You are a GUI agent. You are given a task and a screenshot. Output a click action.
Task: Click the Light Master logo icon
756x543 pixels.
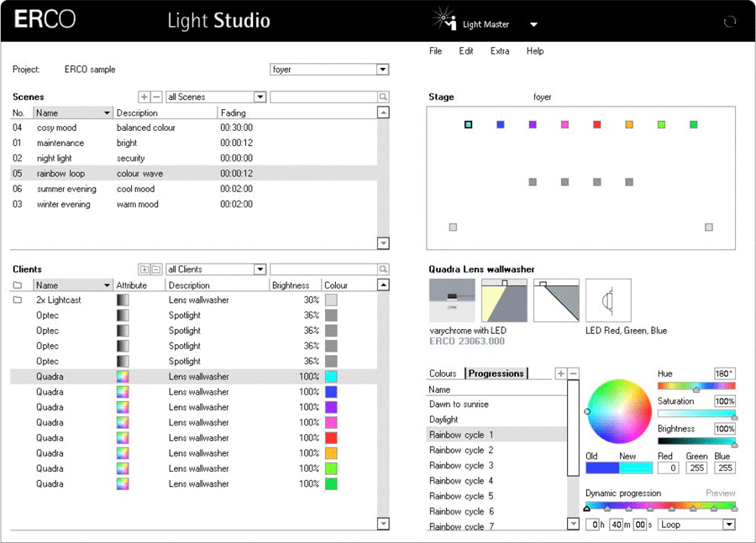(444, 19)
